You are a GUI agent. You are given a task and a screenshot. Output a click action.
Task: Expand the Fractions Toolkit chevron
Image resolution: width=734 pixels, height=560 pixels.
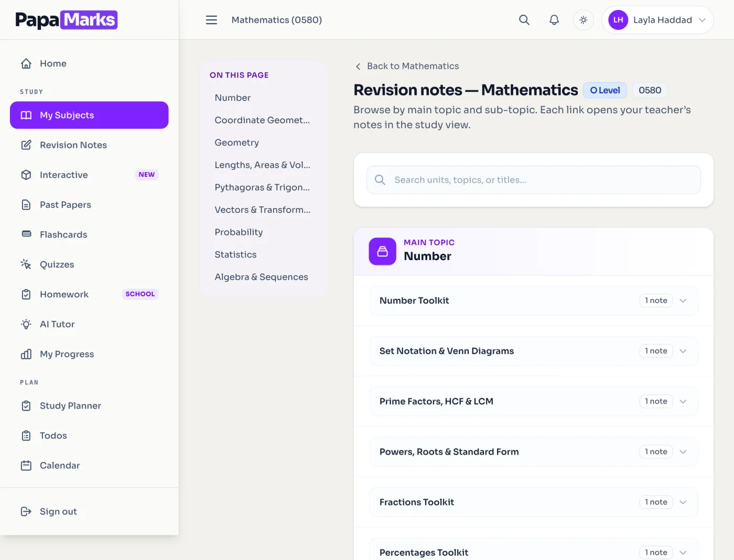click(683, 502)
